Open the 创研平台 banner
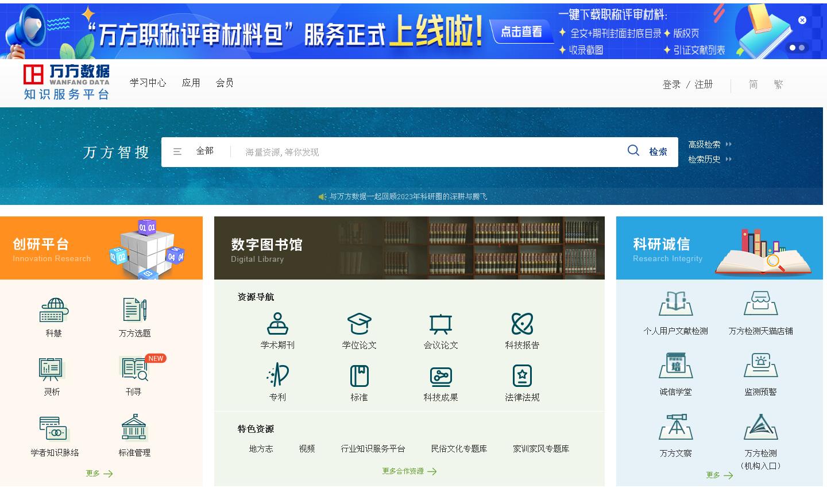827x504 pixels. [x=101, y=248]
